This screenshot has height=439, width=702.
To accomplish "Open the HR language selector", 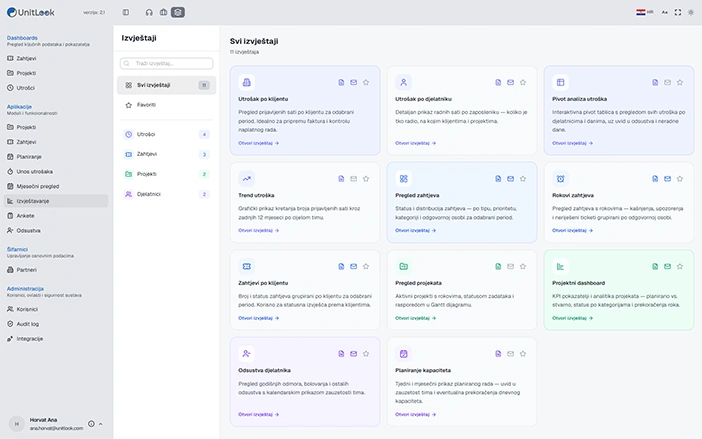I will coord(645,12).
